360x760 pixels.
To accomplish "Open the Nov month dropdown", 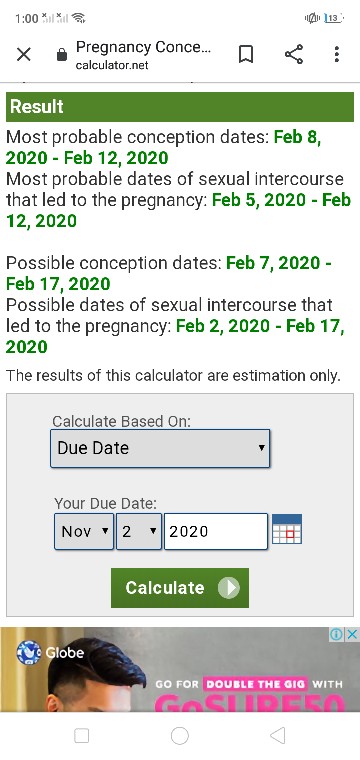I will 84,532.
